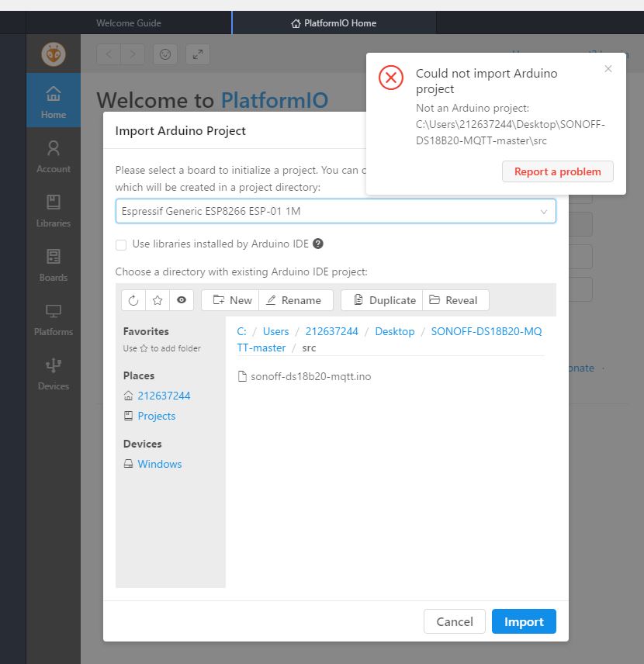Open the Platforms sidebar section
Viewport: 644px width, 664px height.
coord(54,320)
